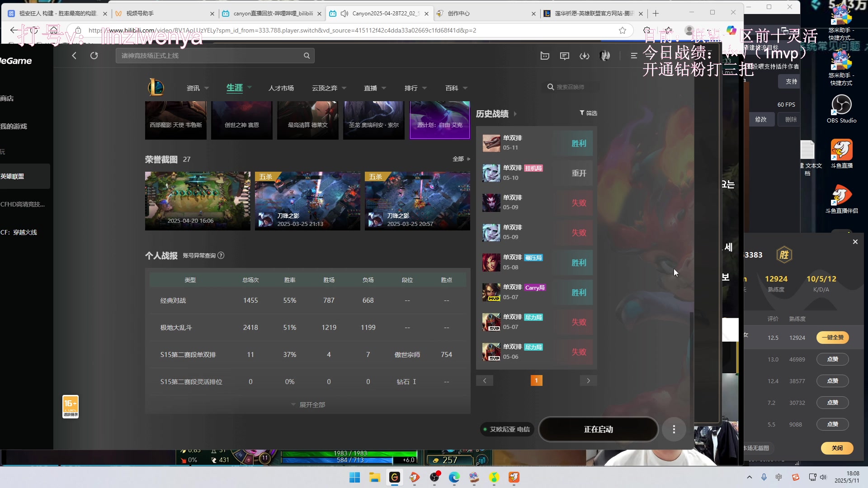Open the 16+ age rating badge

71,407
